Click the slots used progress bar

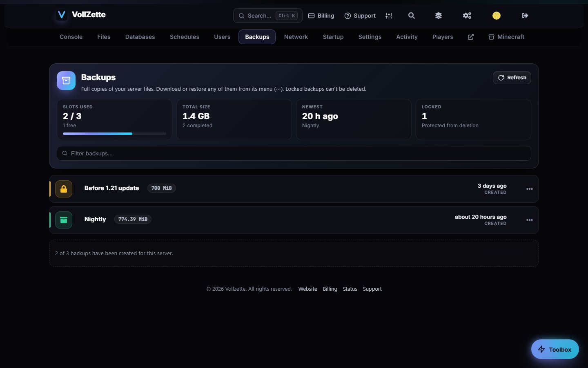coord(114,134)
